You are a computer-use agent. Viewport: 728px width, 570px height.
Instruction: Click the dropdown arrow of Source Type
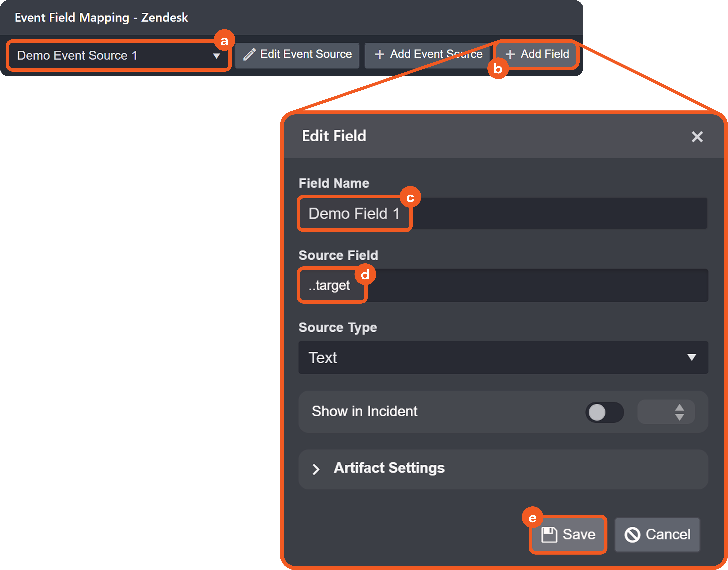tap(692, 357)
